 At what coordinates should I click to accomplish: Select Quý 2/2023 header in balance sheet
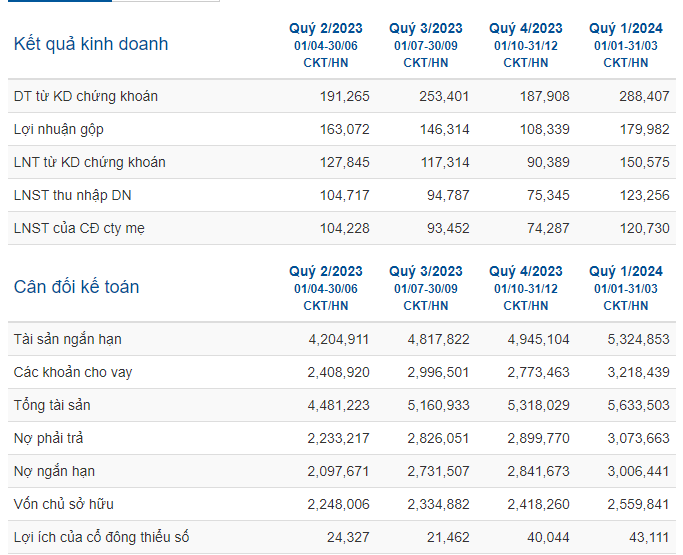(x=326, y=271)
